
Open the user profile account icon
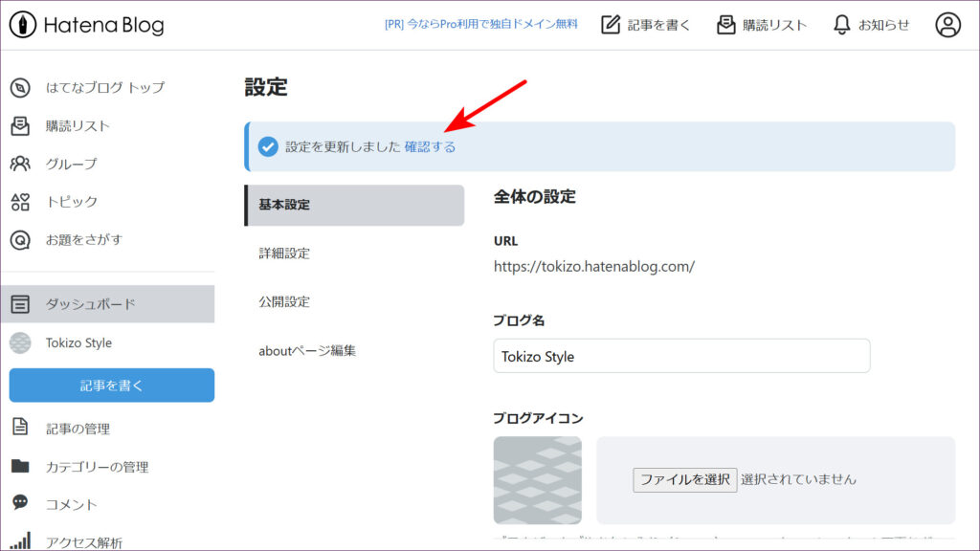(x=947, y=25)
